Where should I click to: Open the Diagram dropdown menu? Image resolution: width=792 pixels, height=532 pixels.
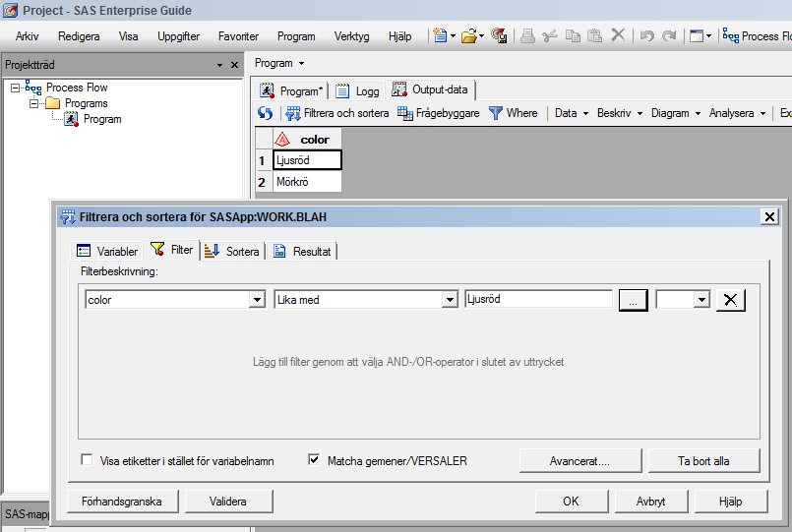click(x=676, y=113)
